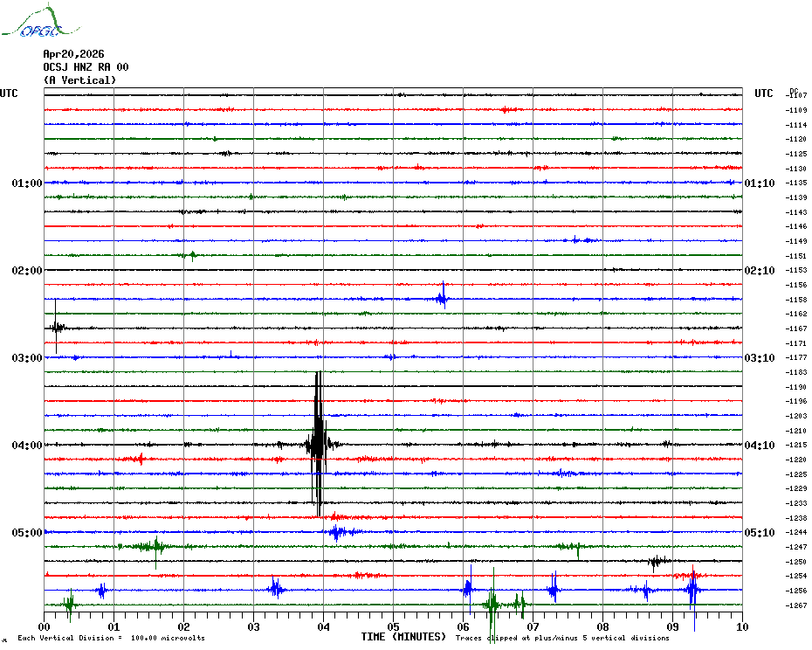The width and height of the screenshot is (812, 650).
Task: Click the DC offset value "-1244"
Action: [796, 532]
